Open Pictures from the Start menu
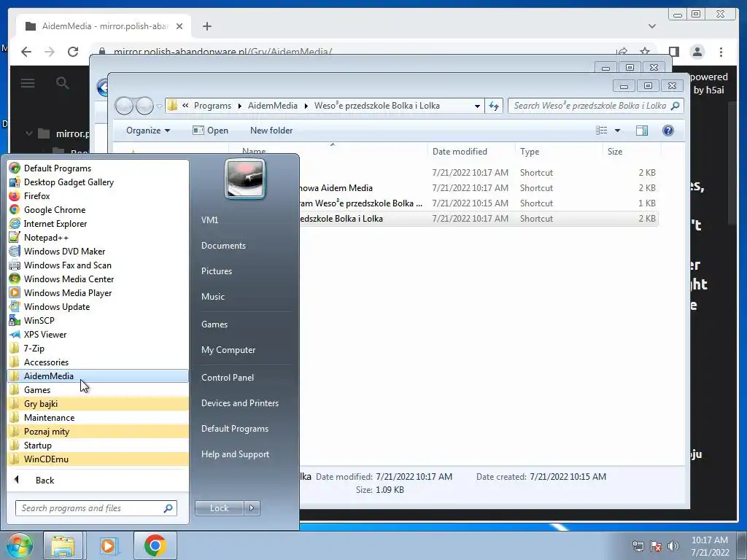 click(216, 271)
